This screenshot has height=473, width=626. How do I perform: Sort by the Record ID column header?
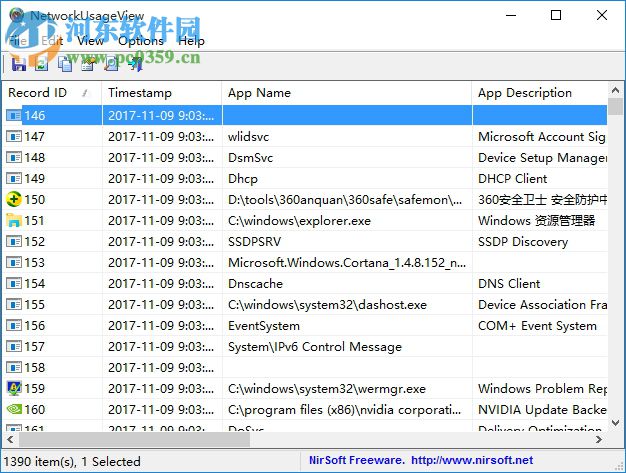point(52,93)
